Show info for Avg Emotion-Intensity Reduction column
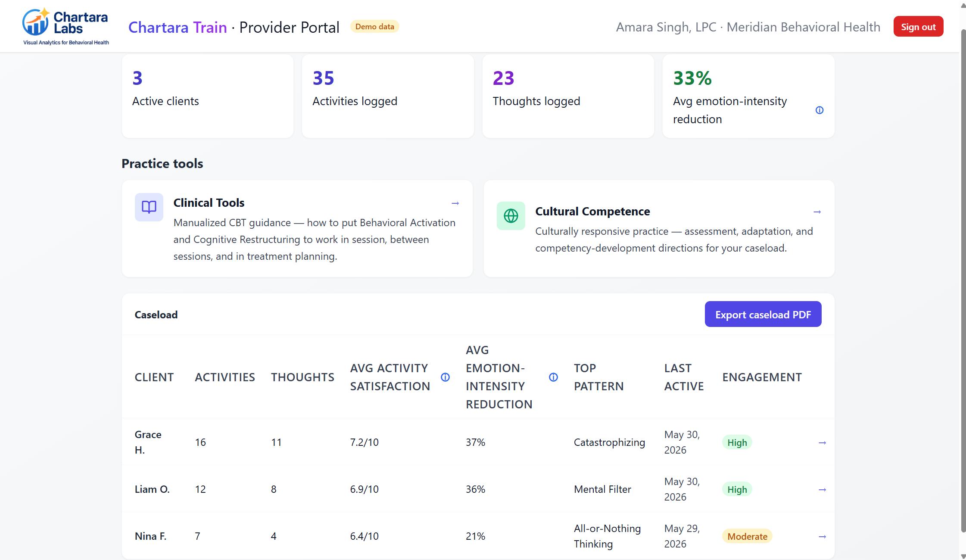 click(553, 377)
